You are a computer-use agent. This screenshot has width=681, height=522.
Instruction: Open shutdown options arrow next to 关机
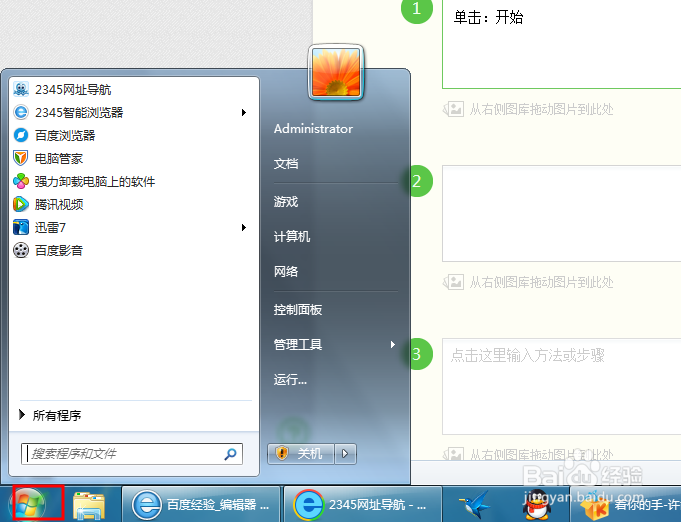click(x=345, y=454)
